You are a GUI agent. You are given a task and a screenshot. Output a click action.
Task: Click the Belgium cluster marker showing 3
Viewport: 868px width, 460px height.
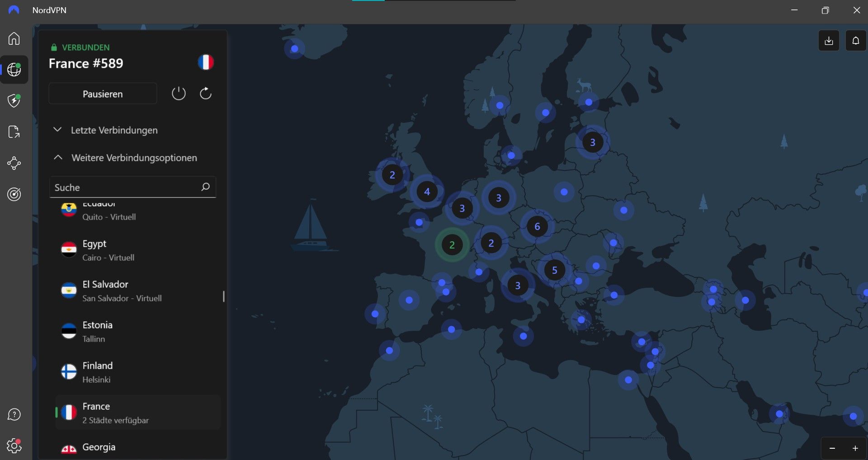click(462, 208)
